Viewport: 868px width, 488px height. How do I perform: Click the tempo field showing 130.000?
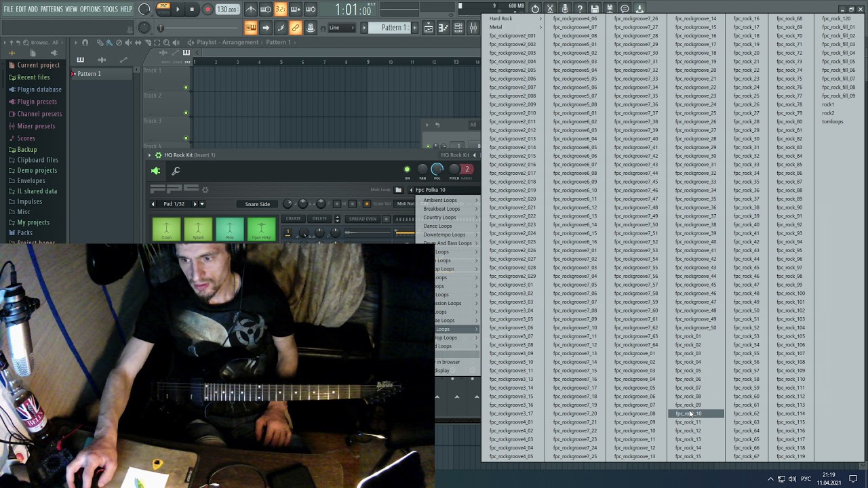[227, 9]
